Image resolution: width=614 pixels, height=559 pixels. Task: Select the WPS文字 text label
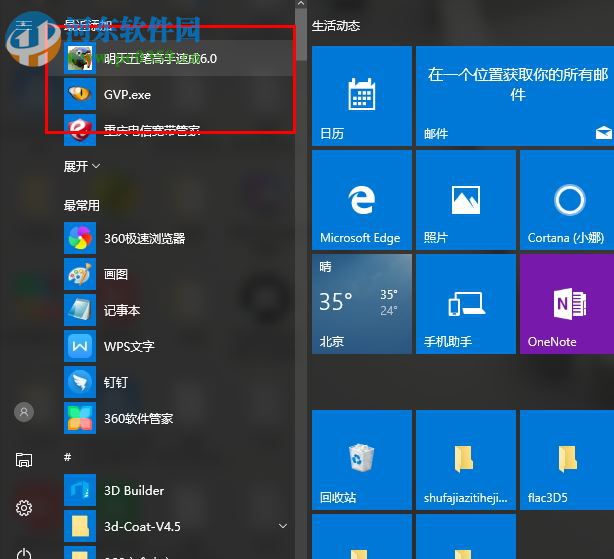[129, 346]
